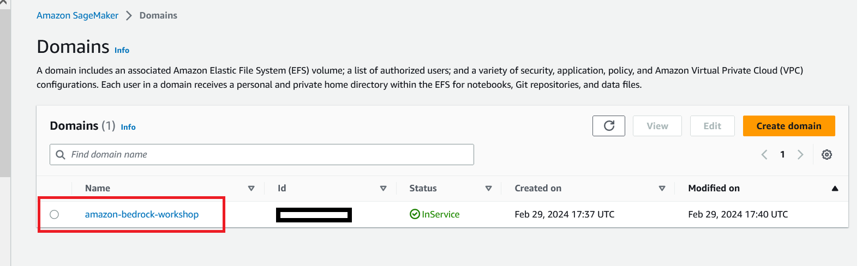This screenshot has width=868, height=266.
Task: Click the Id column header
Action: click(x=282, y=188)
